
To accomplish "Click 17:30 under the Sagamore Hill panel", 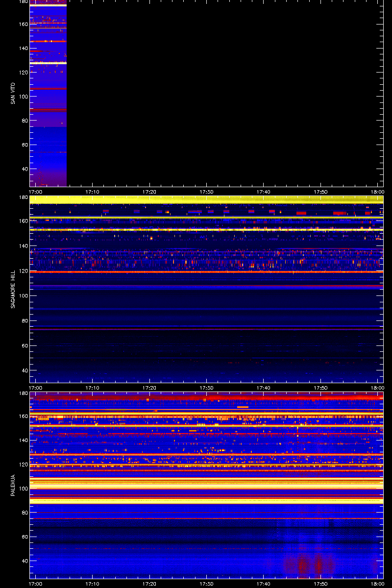I will [x=206, y=388].
